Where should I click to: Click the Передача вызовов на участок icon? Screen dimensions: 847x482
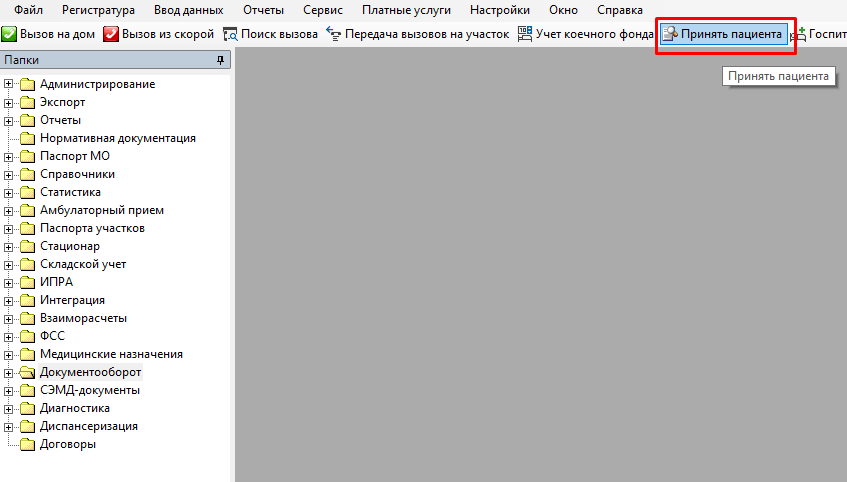[x=334, y=34]
